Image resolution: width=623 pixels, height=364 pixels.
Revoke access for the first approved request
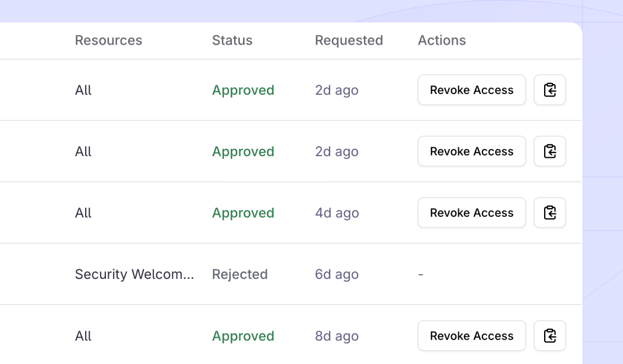coord(471,90)
